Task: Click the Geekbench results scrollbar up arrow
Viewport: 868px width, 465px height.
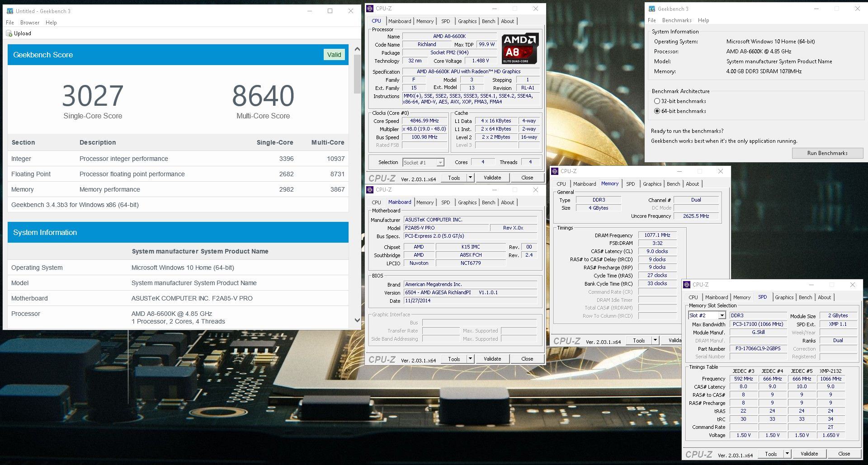Action: (x=357, y=49)
